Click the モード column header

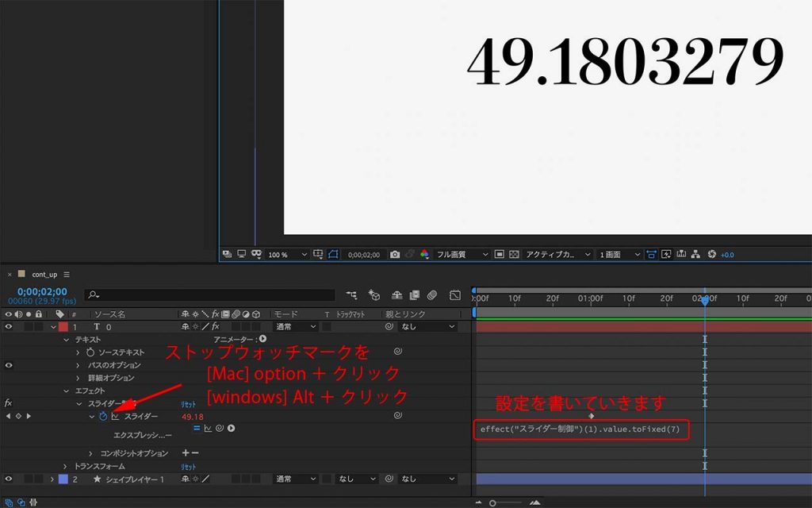pyautogui.click(x=285, y=314)
